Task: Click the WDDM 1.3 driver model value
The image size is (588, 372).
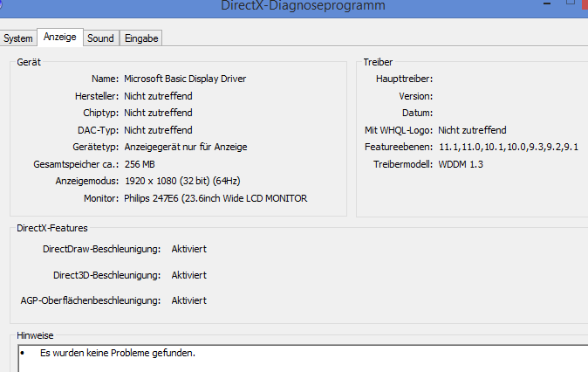Action: coord(461,164)
